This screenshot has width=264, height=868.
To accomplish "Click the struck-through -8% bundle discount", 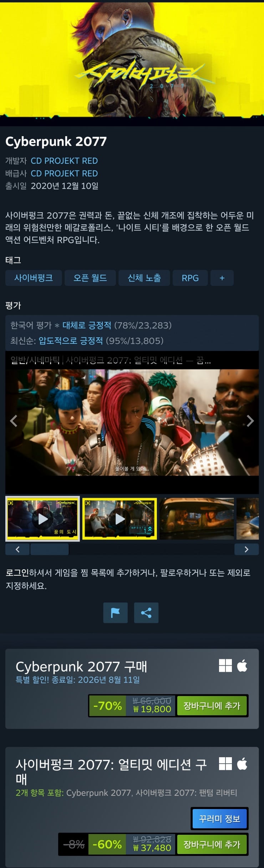I will click(x=74, y=844).
